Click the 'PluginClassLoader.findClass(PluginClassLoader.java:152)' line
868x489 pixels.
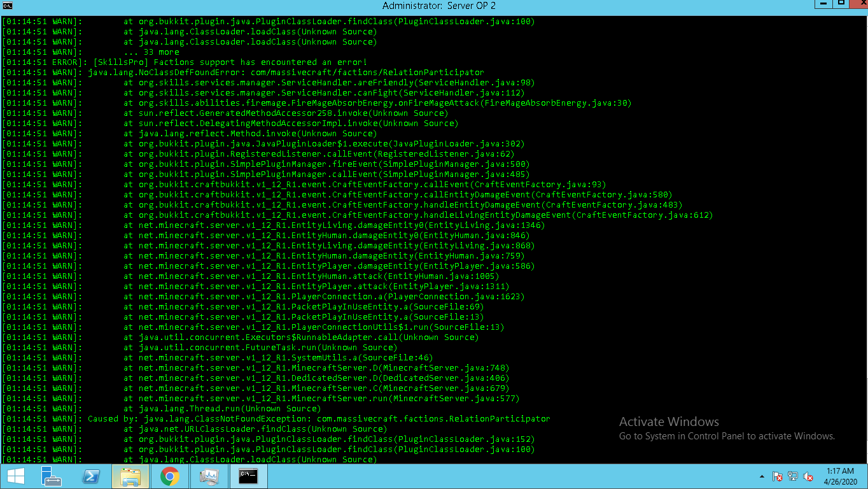click(268, 439)
